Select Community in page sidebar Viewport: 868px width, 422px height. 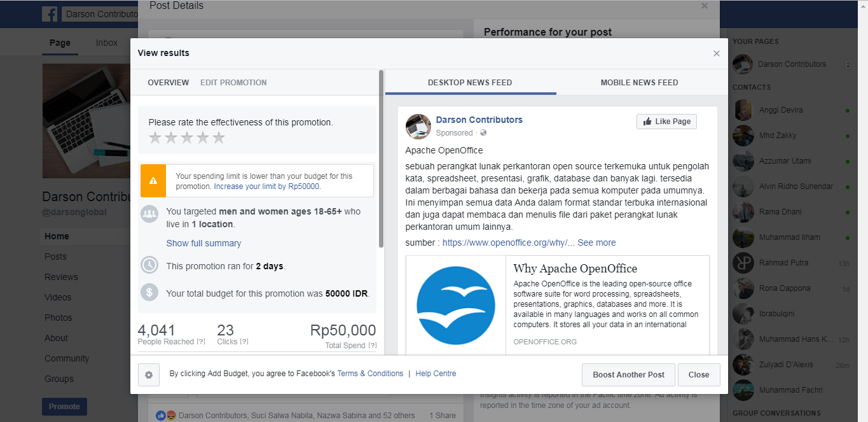tap(67, 358)
